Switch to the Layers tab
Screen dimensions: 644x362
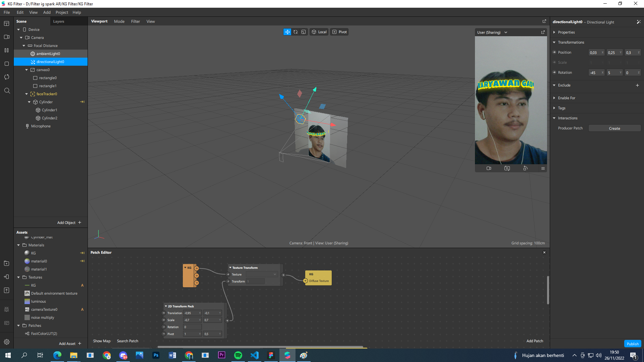(x=59, y=21)
